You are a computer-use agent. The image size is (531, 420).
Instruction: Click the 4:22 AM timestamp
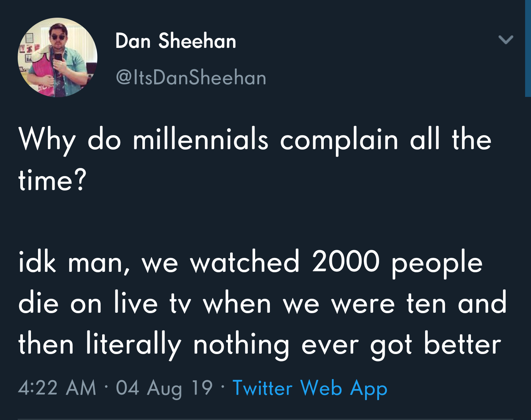(x=57, y=388)
